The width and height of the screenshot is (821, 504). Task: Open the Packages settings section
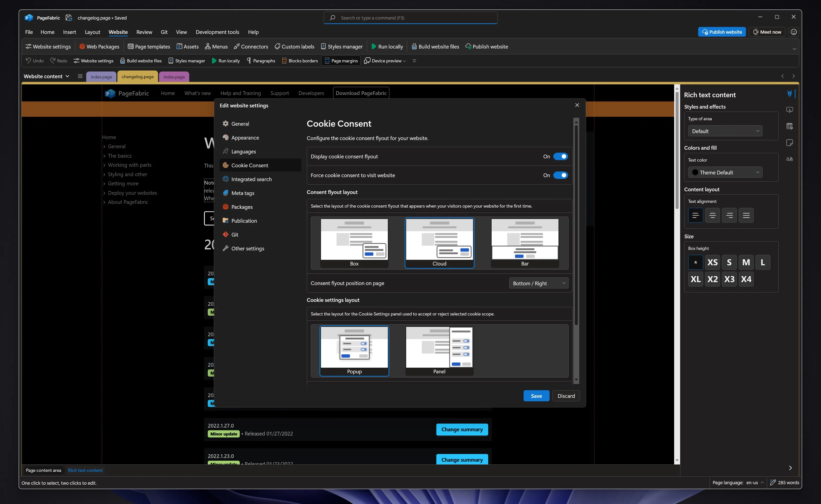point(260,207)
